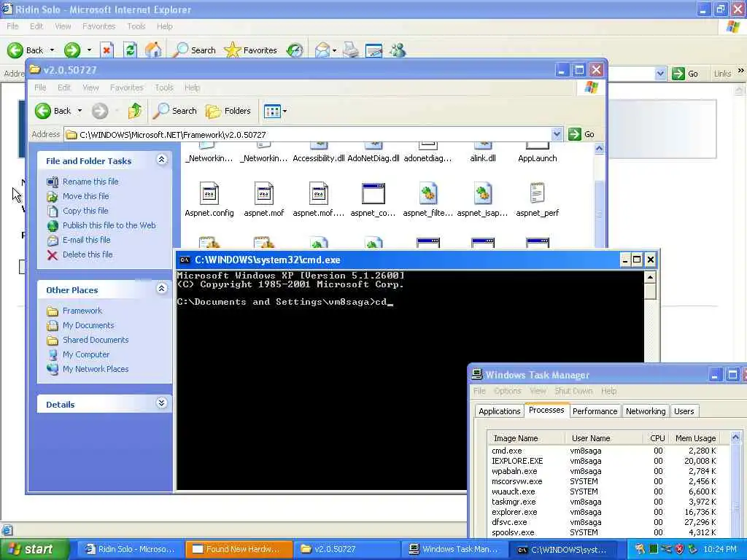Select aspnet_isapi DLL file icon
Screen dimensions: 747x560
[483, 194]
